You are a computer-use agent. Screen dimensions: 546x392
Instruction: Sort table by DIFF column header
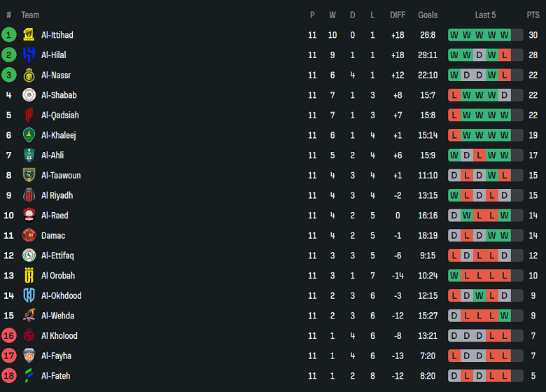(397, 15)
